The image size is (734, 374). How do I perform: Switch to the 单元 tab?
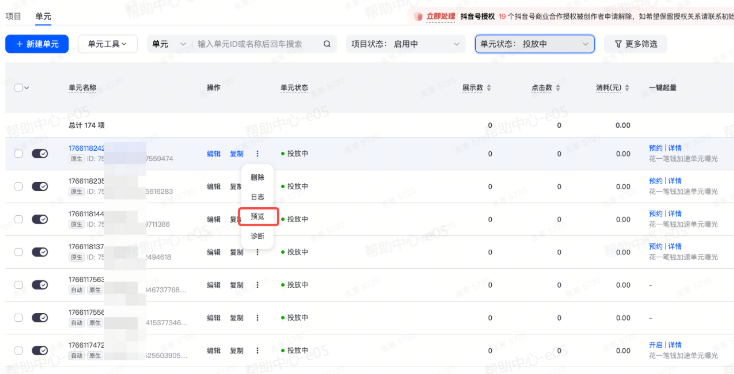click(43, 16)
